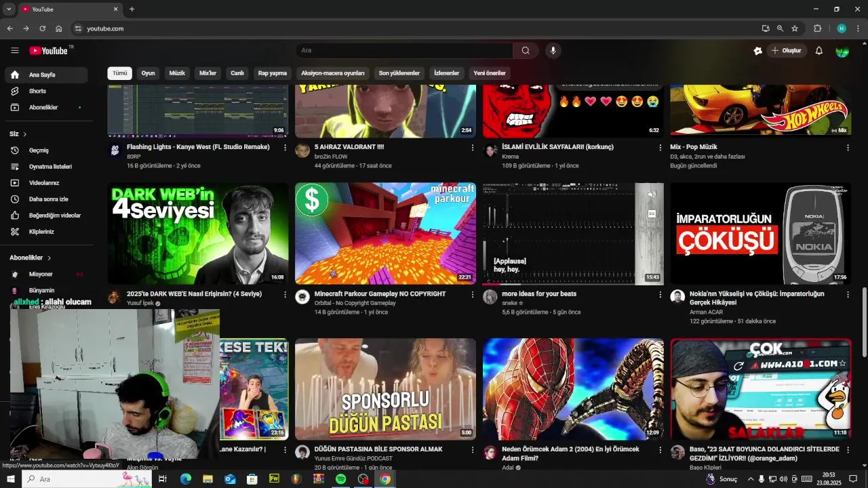Open options menu for Mix - Pop Müzik
The image size is (868, 488).
pyautogui.click(x=848, y=147)
